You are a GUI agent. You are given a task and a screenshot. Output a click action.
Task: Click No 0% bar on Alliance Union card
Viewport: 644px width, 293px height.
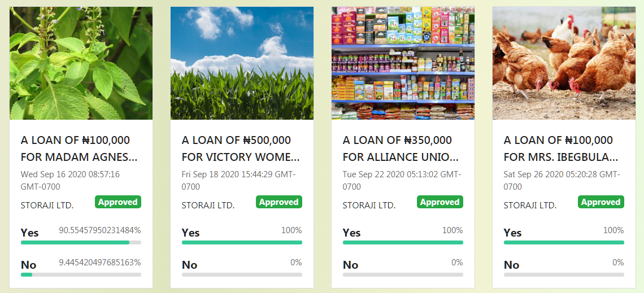[403, 274]
